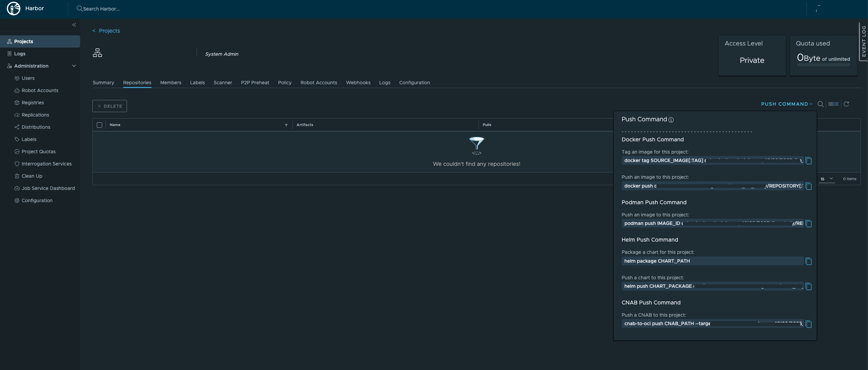
Task: Click the project hierarchy icon
Action: [x=97, y=53]
